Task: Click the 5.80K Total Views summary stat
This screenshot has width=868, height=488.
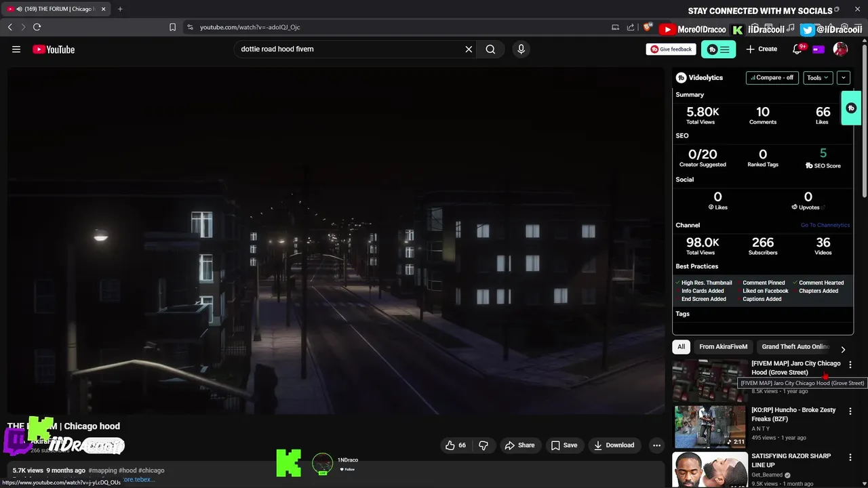Action: (x=701, y=115)
